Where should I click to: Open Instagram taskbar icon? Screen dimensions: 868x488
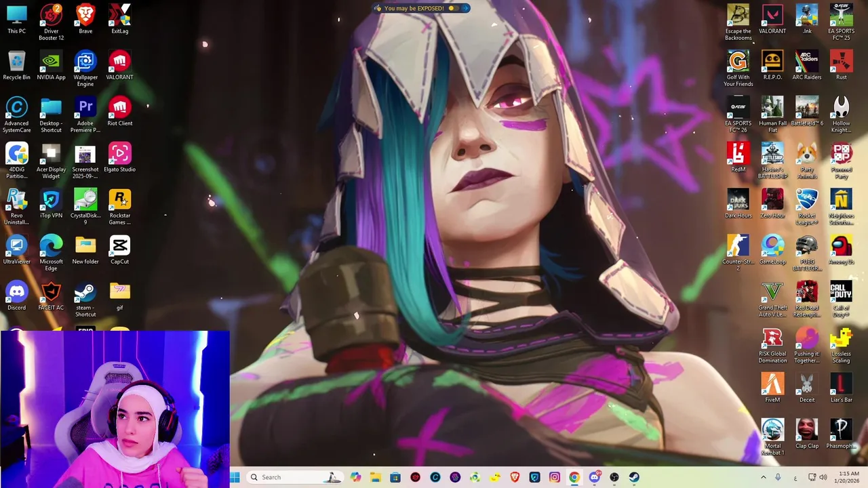555,477
